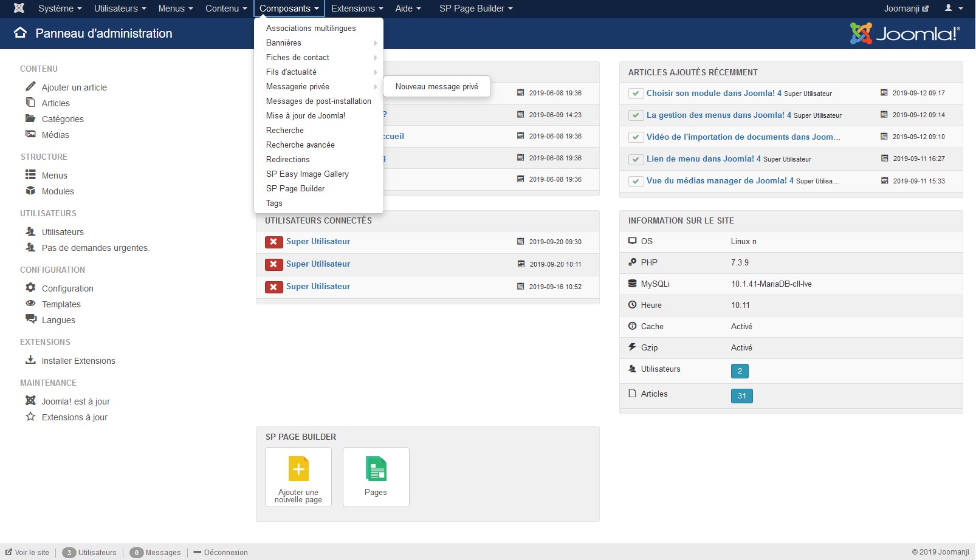The height and width of the screenshot is (560, 976).
Task: Click the Articles count badge showing 31
Action: pyautogui.click(x=741, y=395)
